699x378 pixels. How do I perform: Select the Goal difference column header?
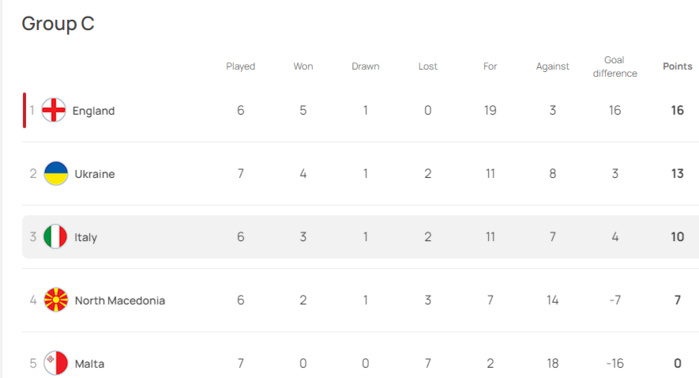pos(615,66)
